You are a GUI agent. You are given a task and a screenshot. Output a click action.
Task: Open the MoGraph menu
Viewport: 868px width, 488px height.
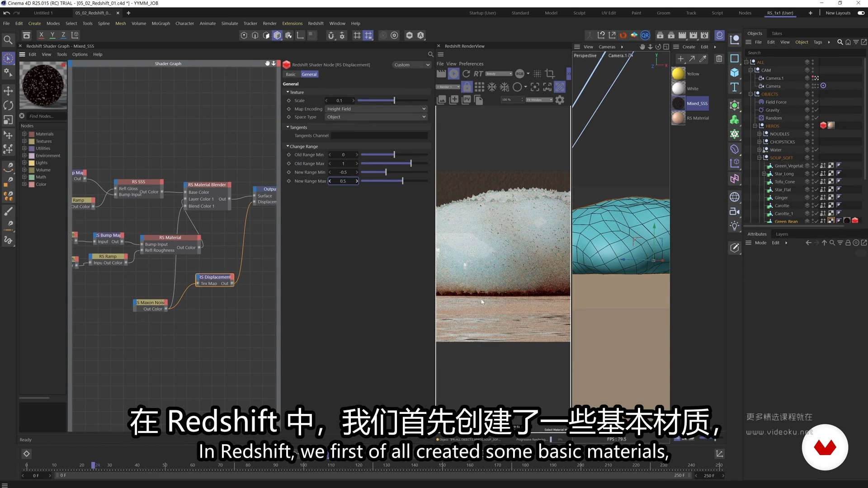(x=160, y=23)
